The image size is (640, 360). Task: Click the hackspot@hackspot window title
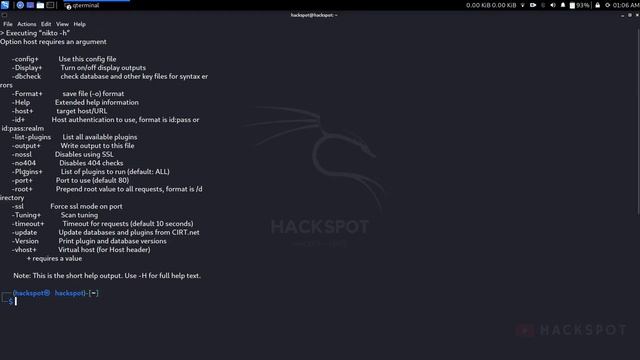(314, 15)
